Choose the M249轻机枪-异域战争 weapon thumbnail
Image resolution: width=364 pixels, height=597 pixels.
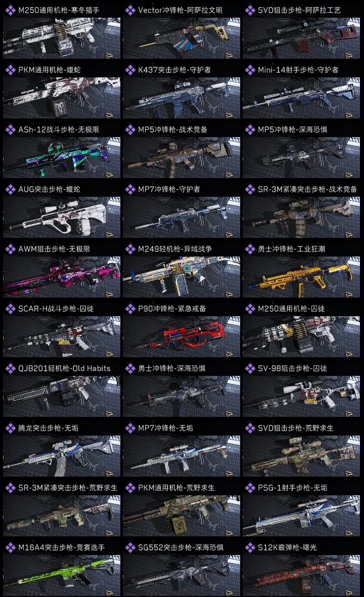[x=181, y=277]
